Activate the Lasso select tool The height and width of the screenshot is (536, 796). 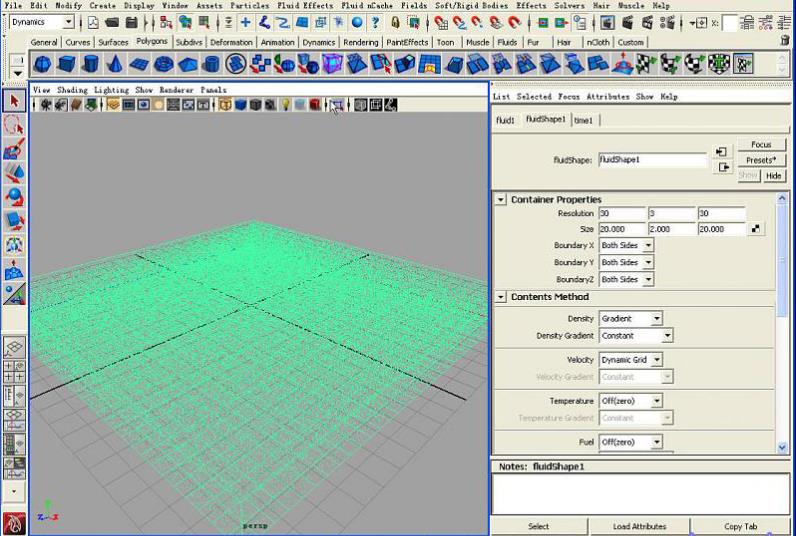pos(14,125)
